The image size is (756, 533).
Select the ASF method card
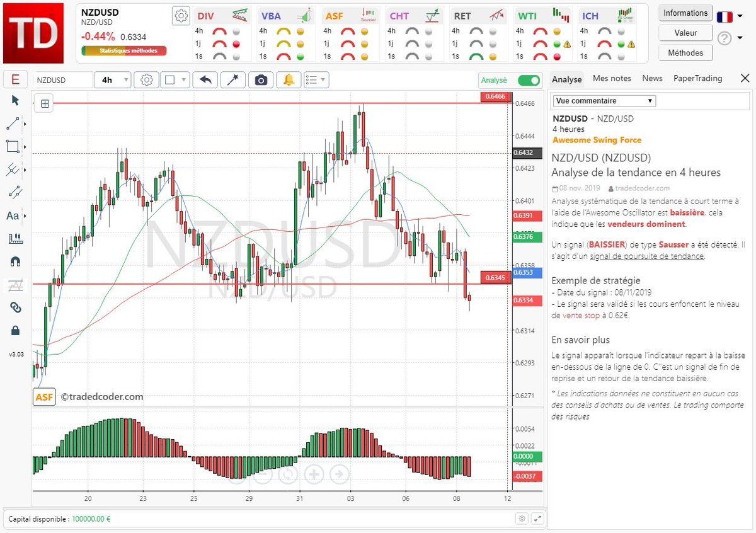click(x=351, y=35)
